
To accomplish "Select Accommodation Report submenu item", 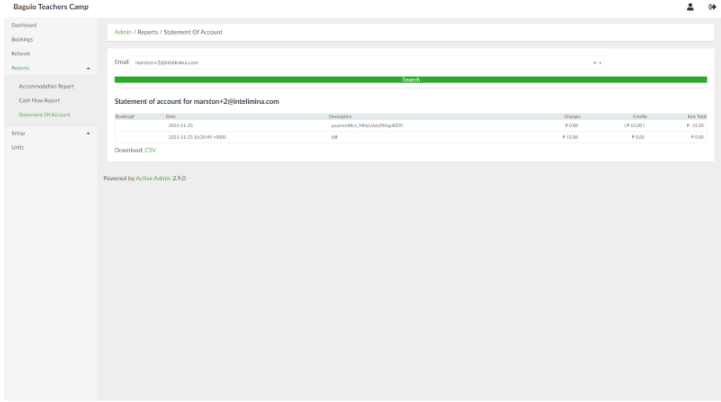I will pos(46,86).
